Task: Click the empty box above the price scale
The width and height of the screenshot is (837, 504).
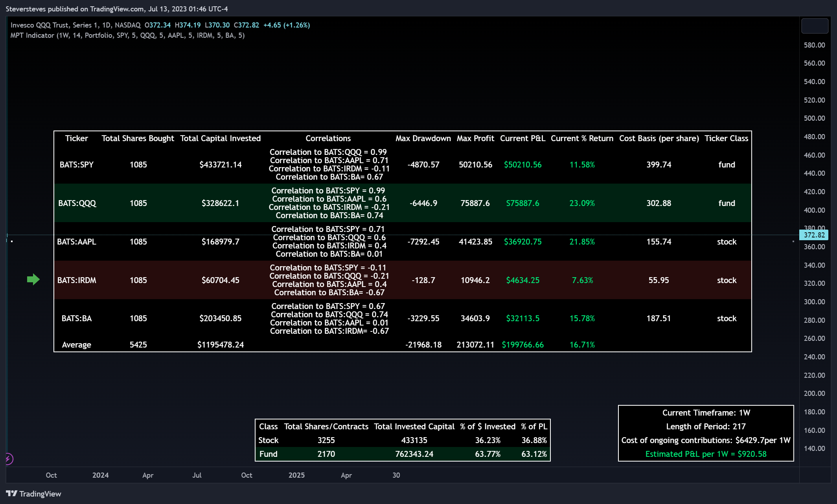Action: [815, 26]
